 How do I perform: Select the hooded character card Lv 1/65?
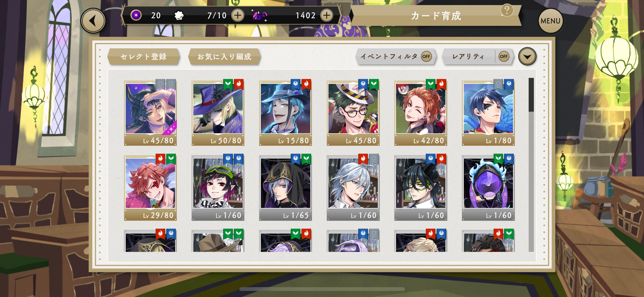(285, 188)
